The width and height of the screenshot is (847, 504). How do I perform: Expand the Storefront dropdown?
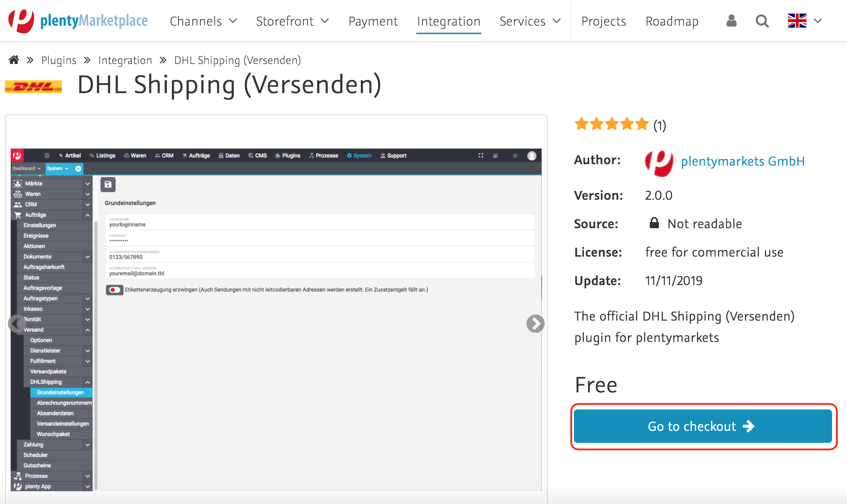(292, 21)
